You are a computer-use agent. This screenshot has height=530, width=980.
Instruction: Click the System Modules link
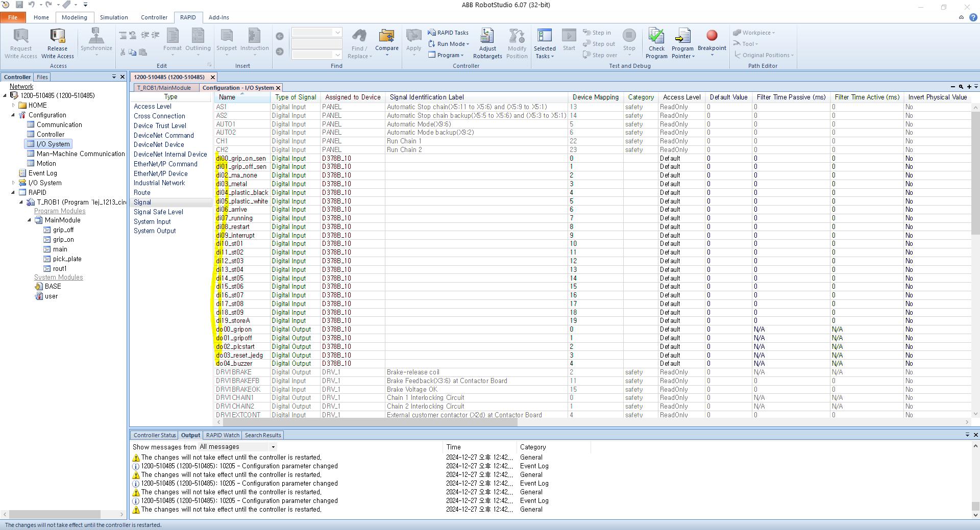coord(58,277)
